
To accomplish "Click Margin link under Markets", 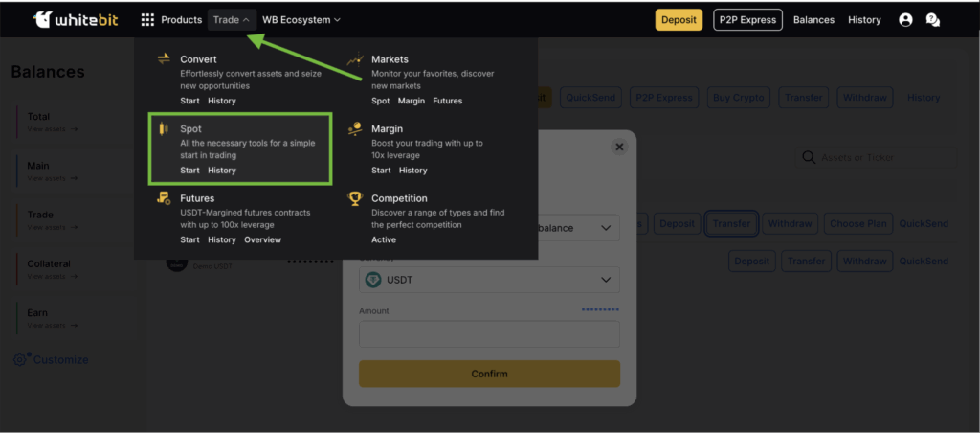I will click(412, 101).
